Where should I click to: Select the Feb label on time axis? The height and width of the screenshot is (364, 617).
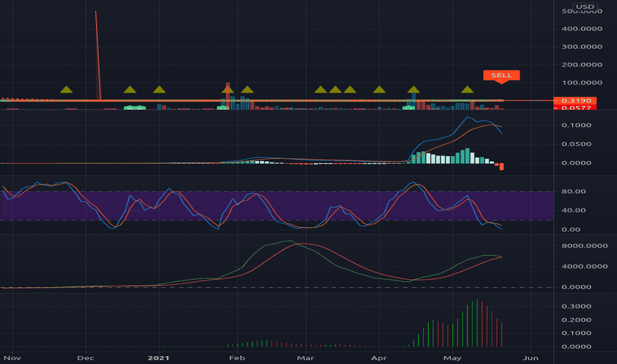pos(237,358)
